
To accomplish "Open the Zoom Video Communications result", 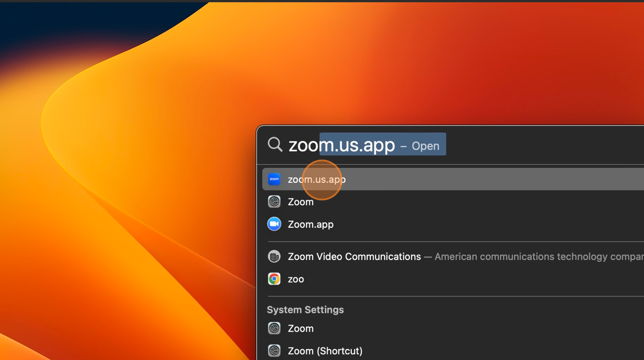I will [453, 256].
